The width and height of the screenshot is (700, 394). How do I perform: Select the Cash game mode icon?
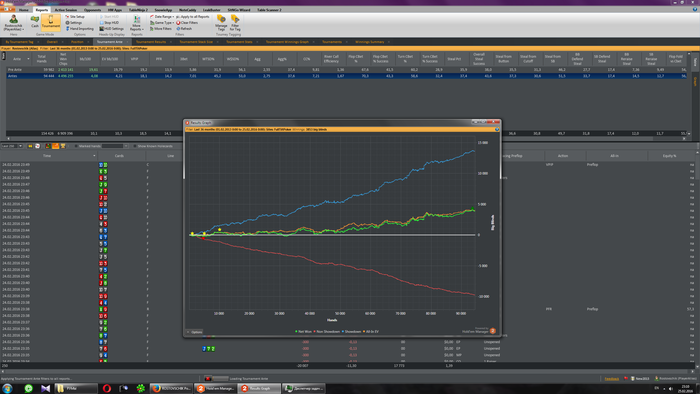click(35, 21)
